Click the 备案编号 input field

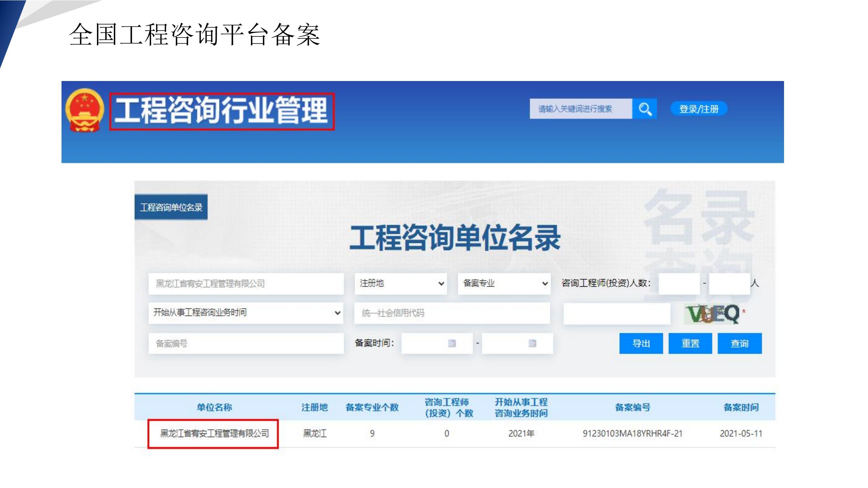(246, 344)
